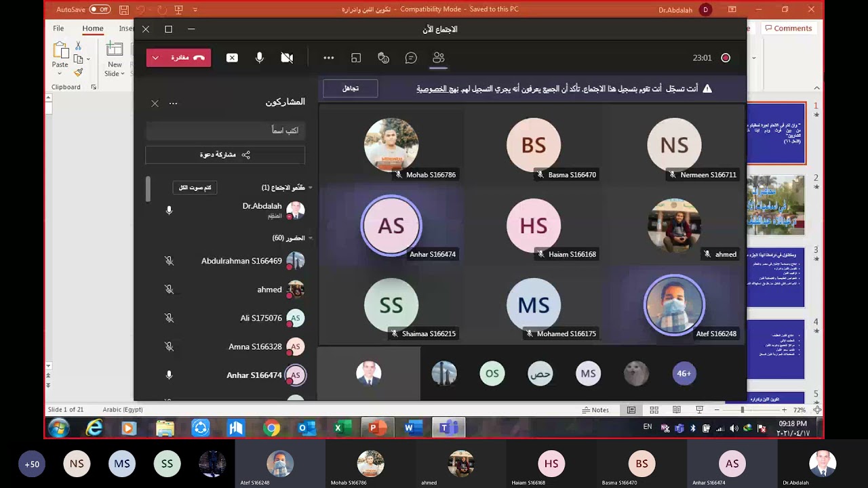The width and height of the screenshot is (868, 488).
Task: Click mute all (كتم صوت الكل) button
Action: click(195, 187)
